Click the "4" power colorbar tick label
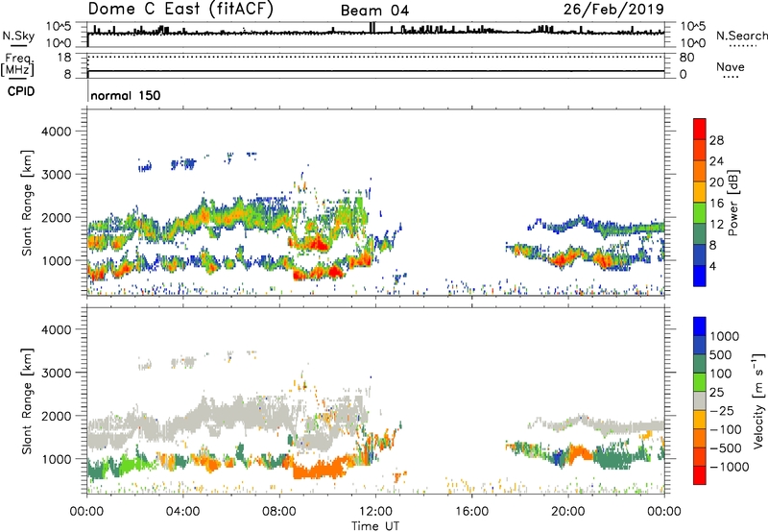The width and height of the screenshot is (768, 532). (712, 266)
